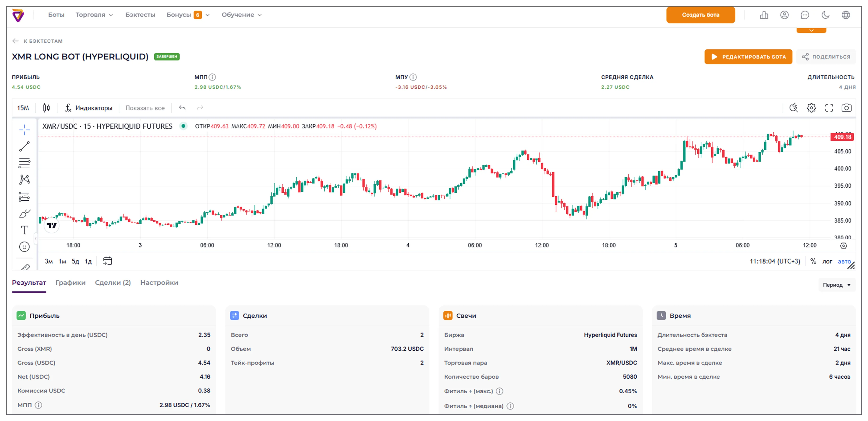Open the 15M timeframe selector
This screenshot has width=868, height=421.
pos(23,108)
